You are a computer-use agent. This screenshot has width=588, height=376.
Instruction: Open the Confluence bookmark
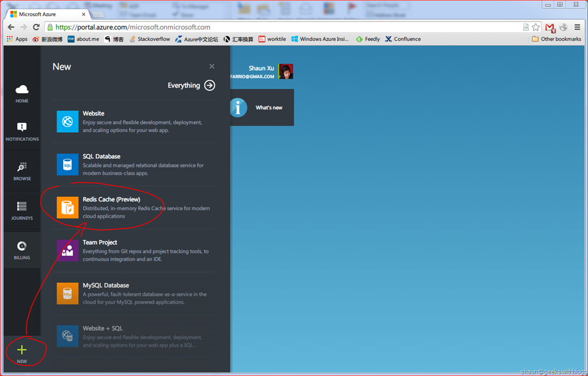[403, 39]
